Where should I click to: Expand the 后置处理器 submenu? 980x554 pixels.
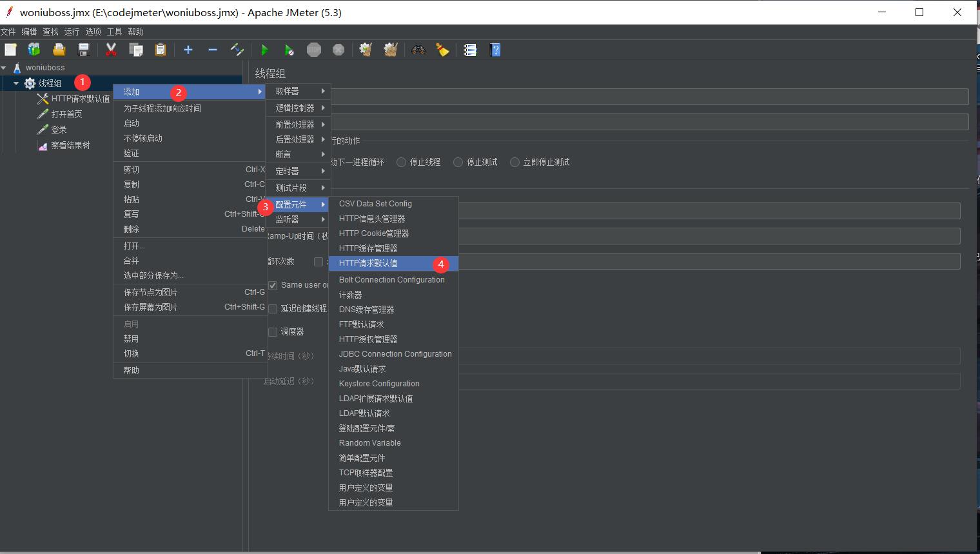pyautogui.click(x=298, y=139)
